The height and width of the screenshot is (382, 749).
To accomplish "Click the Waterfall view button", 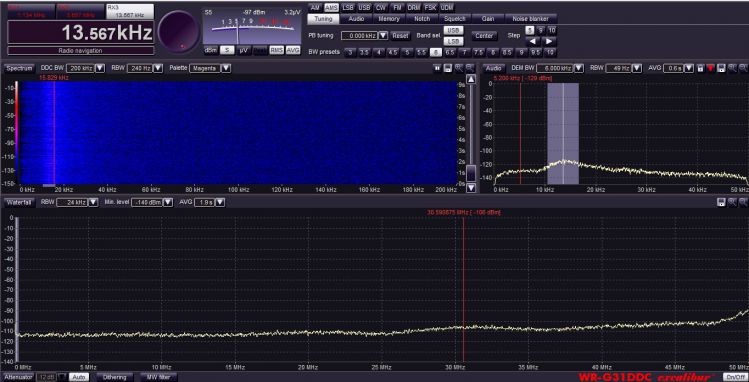I will click(x=19, y=202).
